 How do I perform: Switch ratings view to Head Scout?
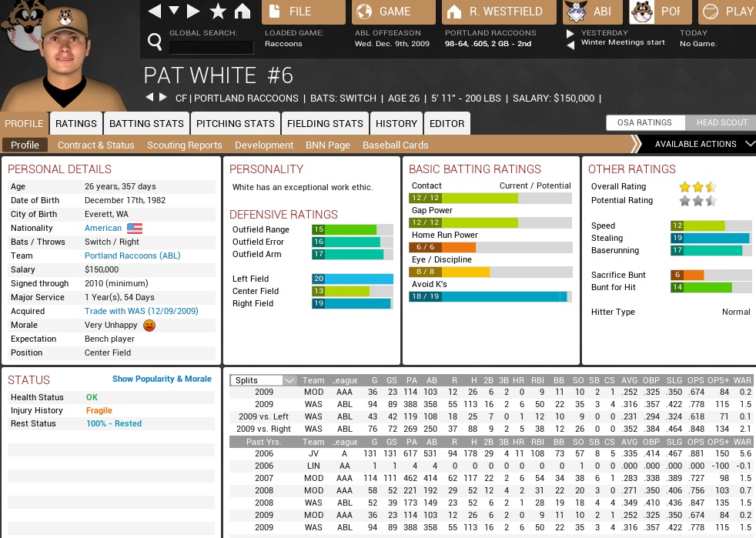tap(721, 122)
